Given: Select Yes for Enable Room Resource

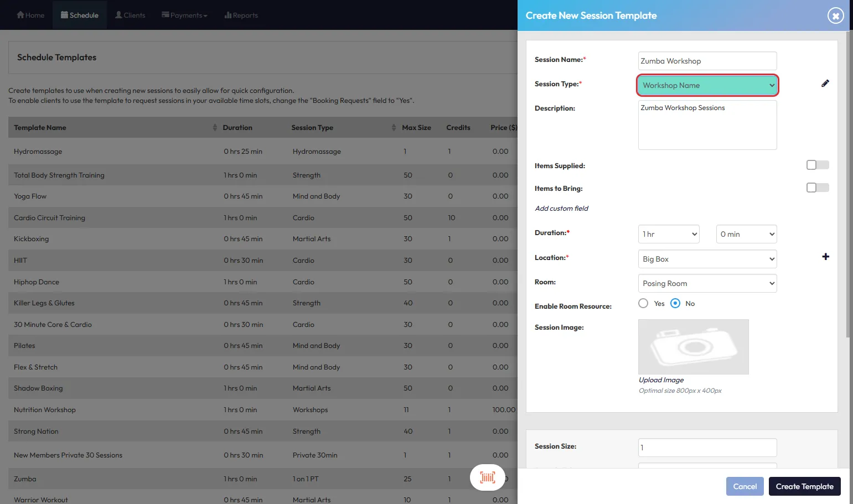Looking at the screenshot, I should pyautogui.click(x=643, y=303).
